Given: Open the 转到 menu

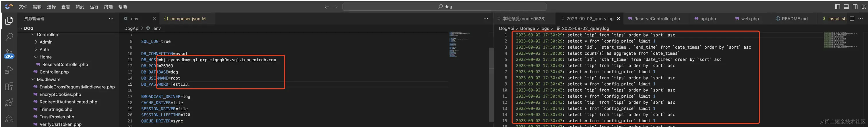Looking at the screenshot, I should tap(80, 7).
